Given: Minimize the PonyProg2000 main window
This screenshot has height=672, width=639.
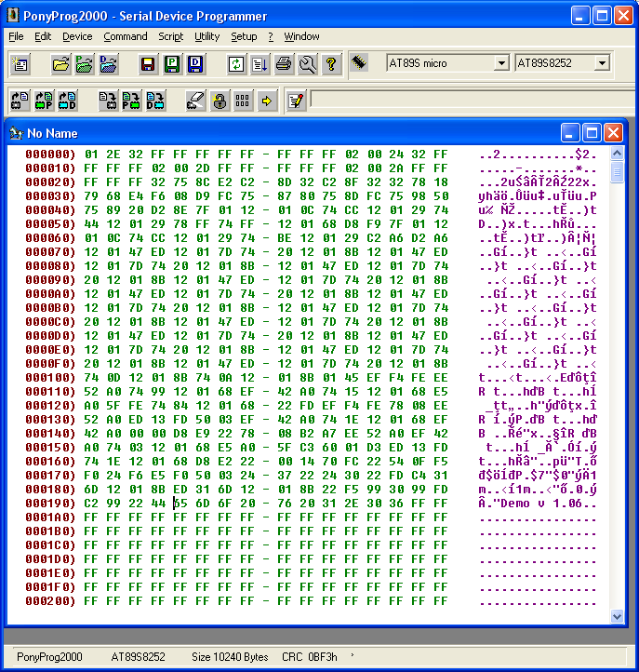Looking at the screenshot, I should pyautogui.click(x=580, y=16).
